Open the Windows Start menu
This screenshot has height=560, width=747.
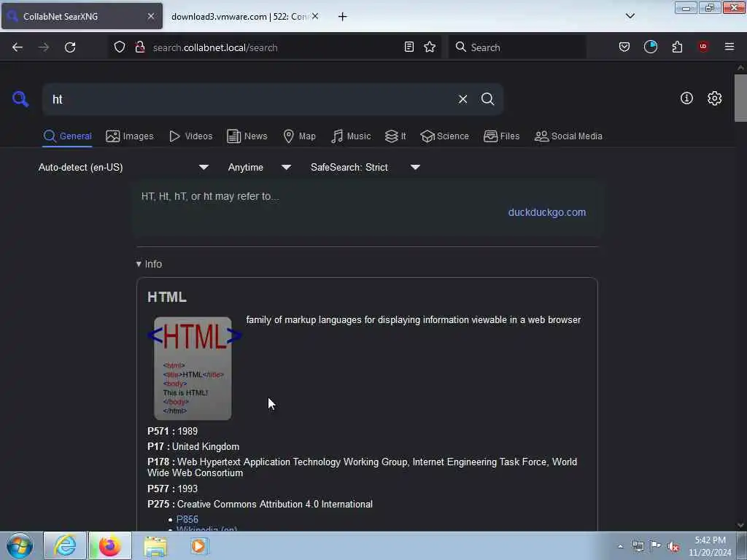tap(20, 545)
